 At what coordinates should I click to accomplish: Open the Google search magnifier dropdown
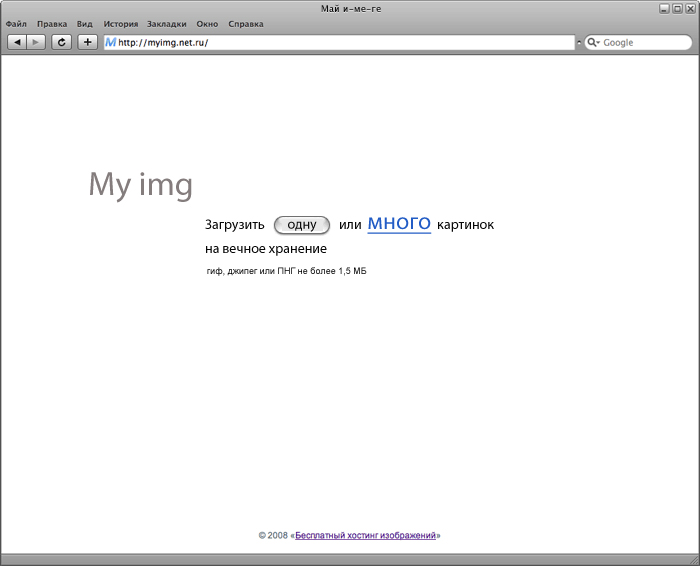tap(593, 43)
